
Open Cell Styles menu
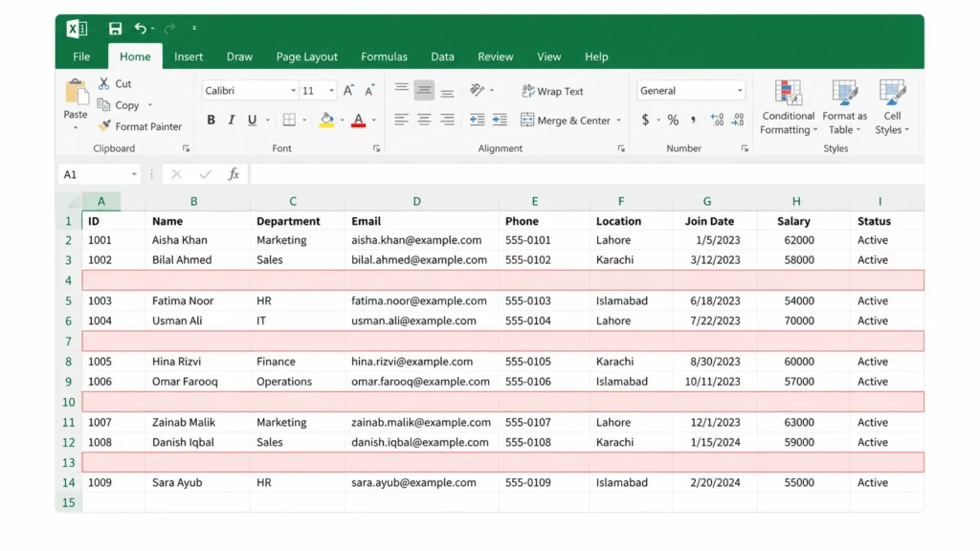click(892, 107)
